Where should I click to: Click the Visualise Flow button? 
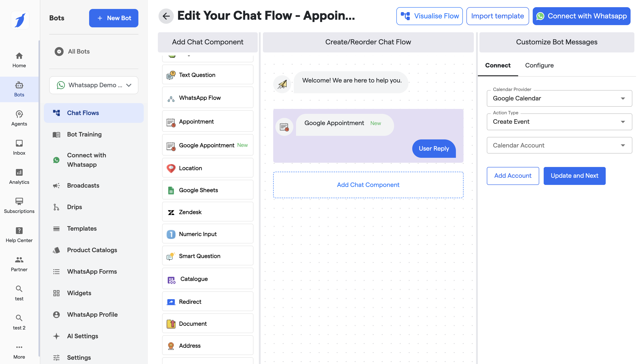tap(429, 16)
